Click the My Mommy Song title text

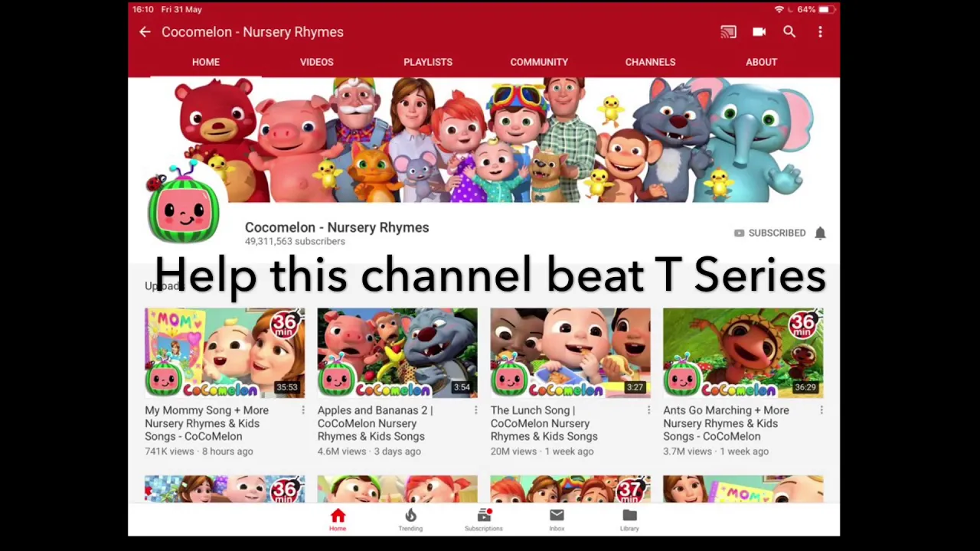click(x=207, y=423)
